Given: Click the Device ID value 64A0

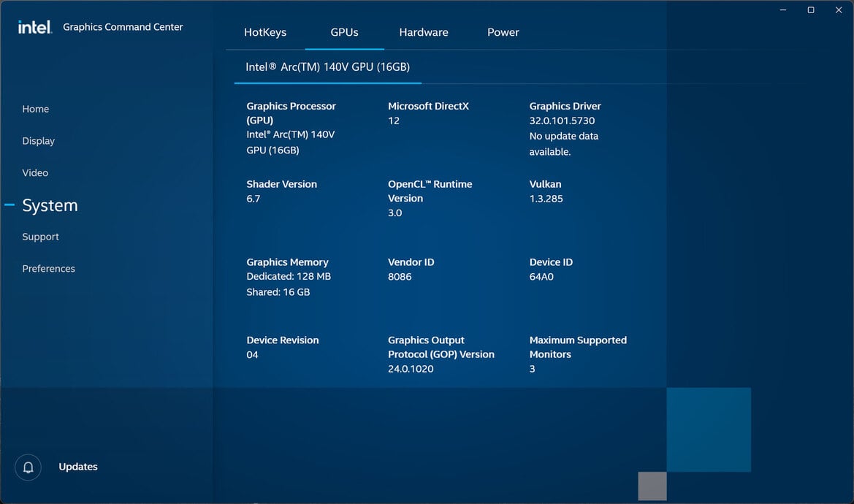Looking at the screenshot, I should pyautogui.click(x=541, y=277).
